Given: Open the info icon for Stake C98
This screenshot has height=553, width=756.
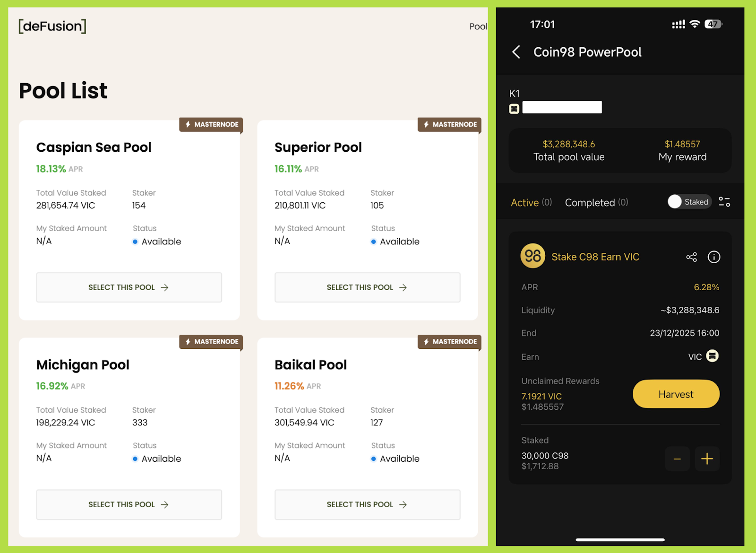Looking at the screenshot, I should 713,257.
